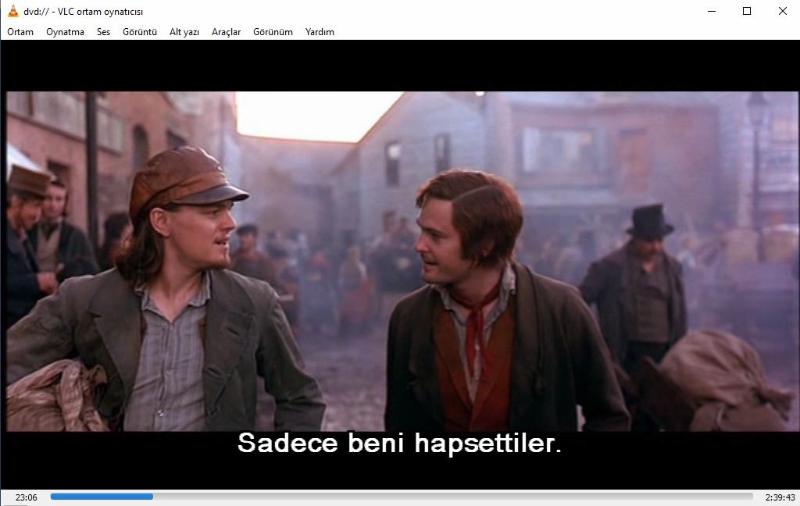Click the subtitle text "Sadece beni hapsettiler."

click(399, 444)
